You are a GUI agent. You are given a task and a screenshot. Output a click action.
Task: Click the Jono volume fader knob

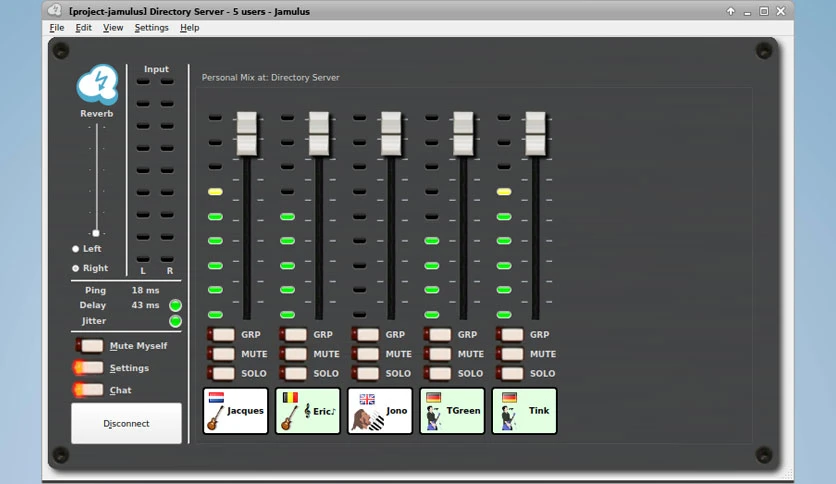pyautogui.click(x=391, y=134)
